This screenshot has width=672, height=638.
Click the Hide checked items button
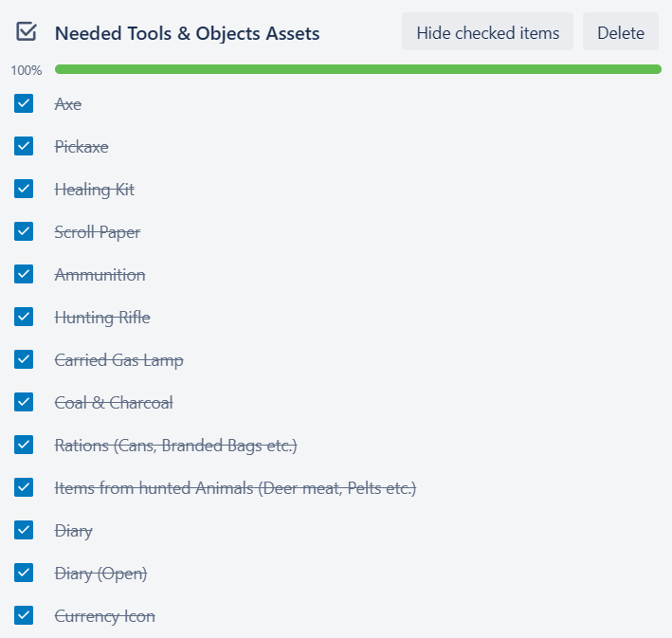pyautogui.click(x=487, y=32)
